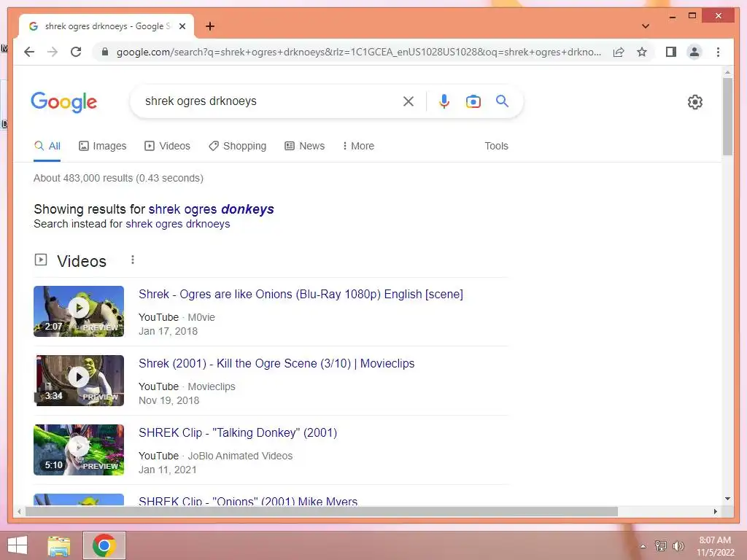Screen dimensions: 747x560
Task: Play the 3:34 Kill the Ogre thumbnail
Action: click(x=79, y=381)
